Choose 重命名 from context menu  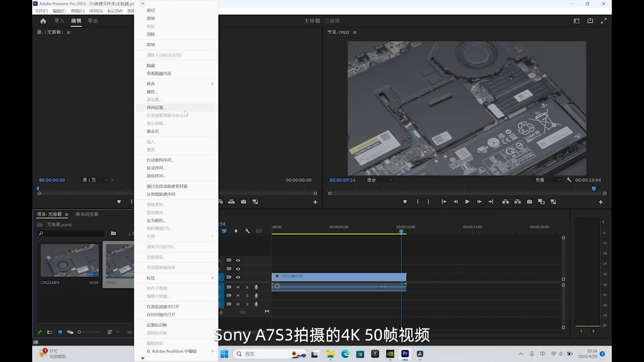176,131
